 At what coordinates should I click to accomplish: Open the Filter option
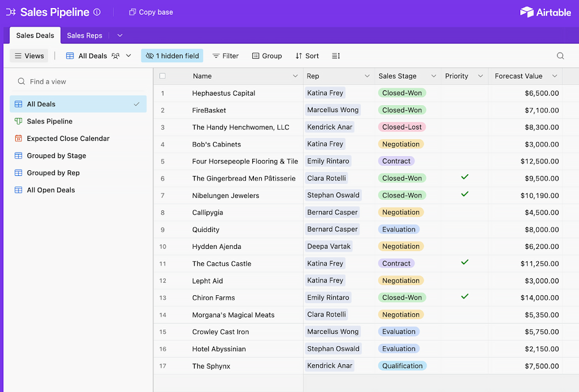coord(225,56)
